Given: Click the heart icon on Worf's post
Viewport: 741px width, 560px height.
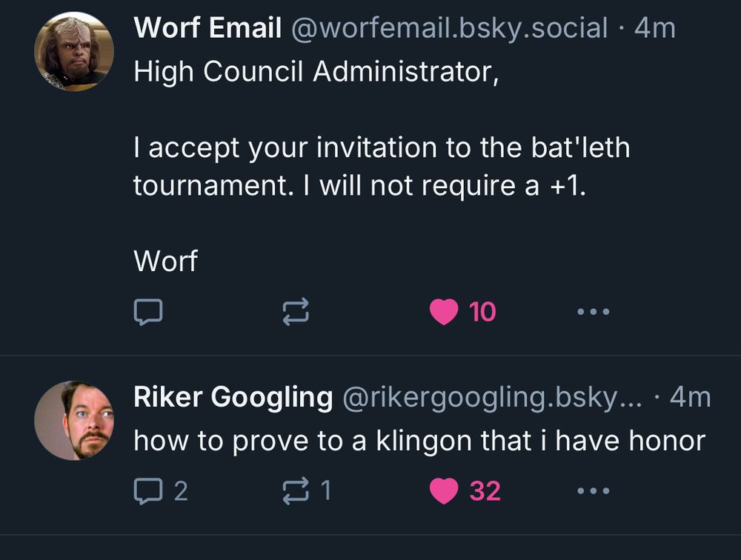Looking at the screenshot, I should (x=443, y=311).
